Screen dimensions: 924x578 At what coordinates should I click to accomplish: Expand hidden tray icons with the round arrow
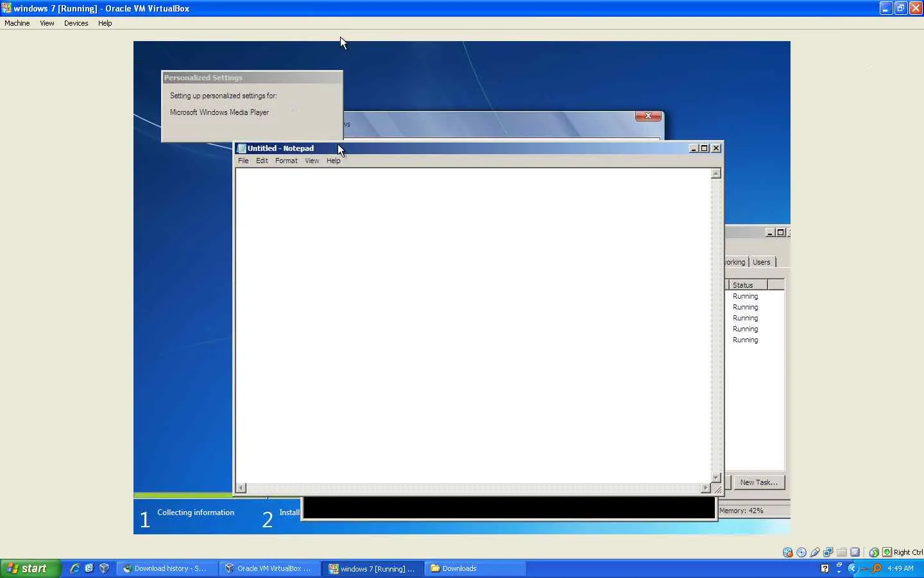tap(853, 568)
